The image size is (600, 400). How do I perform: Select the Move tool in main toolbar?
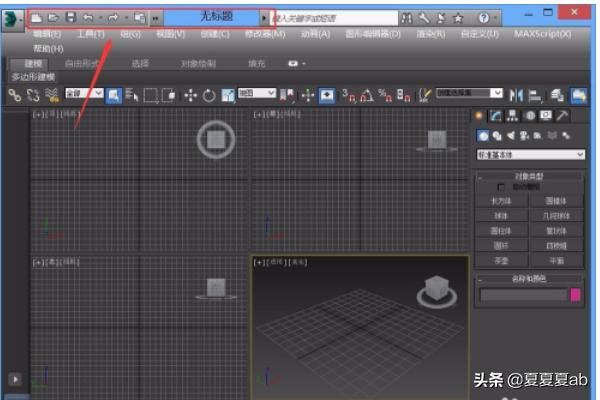pos(190,95)
